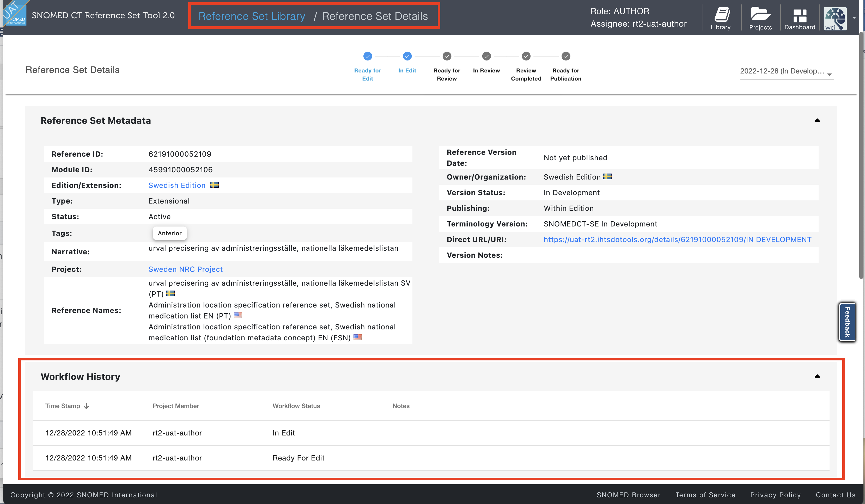Click the Anterior tag chip

pyautogui.click(x=169, y=233)
